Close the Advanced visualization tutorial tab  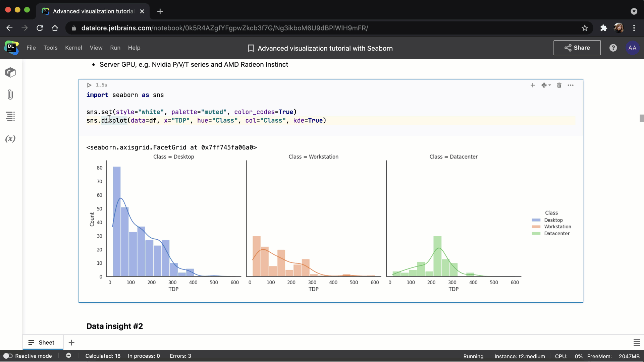tap(142, 11)
